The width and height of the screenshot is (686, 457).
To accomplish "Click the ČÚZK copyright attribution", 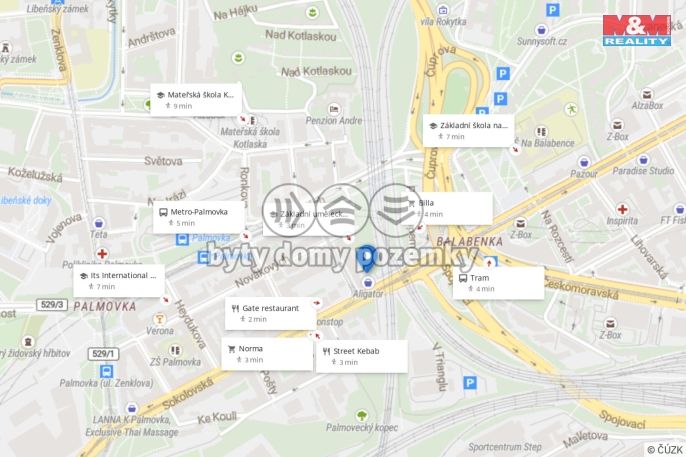I will [x=664, y=450].
